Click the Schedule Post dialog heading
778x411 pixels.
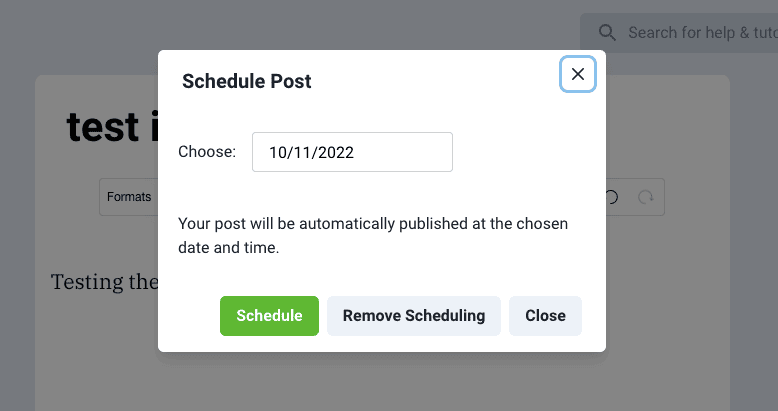point(247,82)
